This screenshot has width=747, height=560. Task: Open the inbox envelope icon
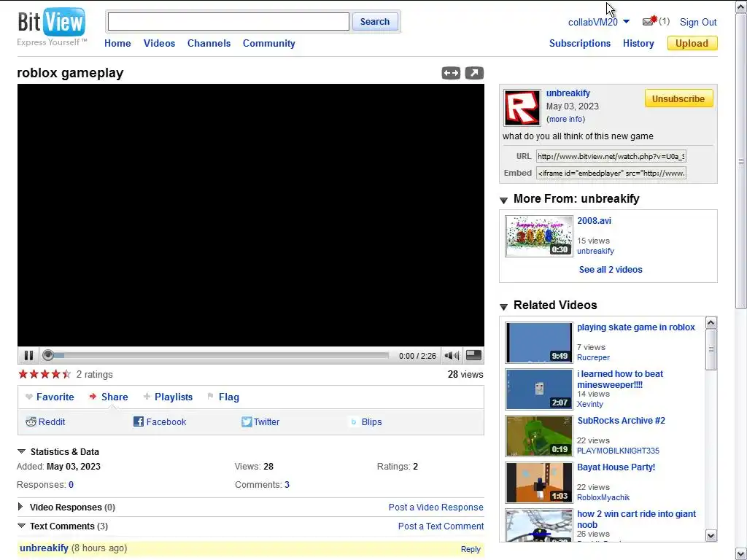[x=649, y=21]
